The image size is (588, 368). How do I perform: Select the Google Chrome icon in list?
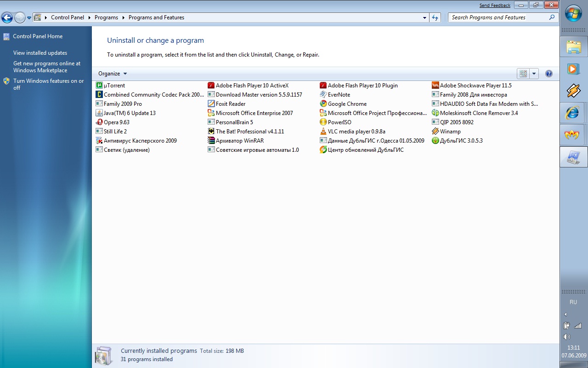[323, 104]
